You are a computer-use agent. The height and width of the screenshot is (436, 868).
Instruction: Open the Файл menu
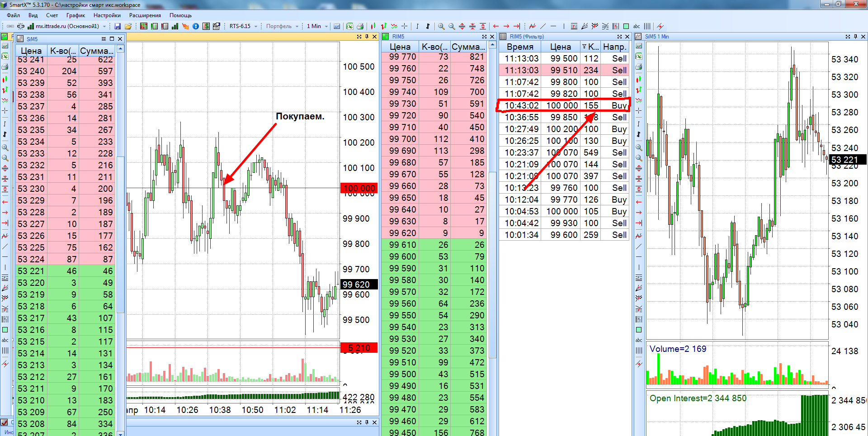[x=13, y=15]
